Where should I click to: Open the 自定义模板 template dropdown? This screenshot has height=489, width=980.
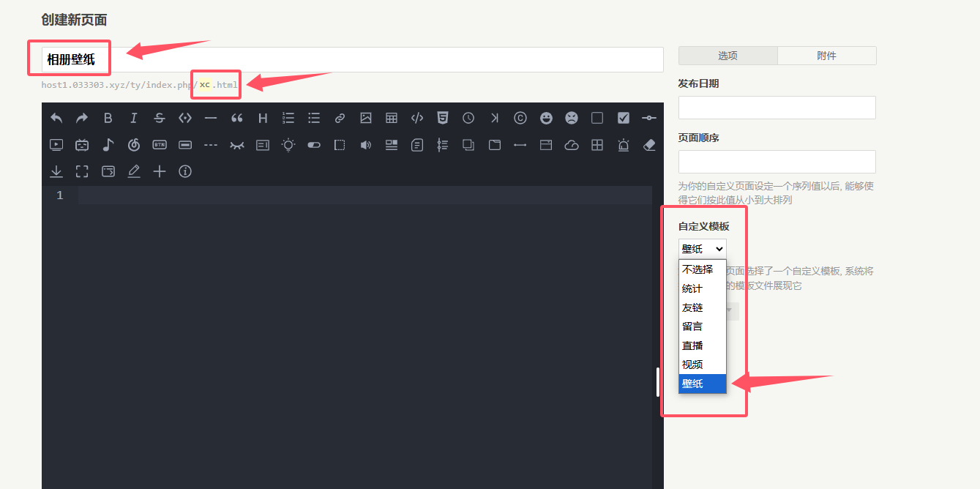(x=701, y=248)
